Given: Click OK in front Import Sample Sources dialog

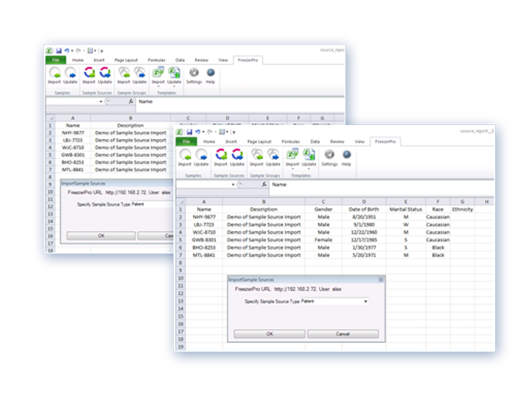Looking at the screenshot, I should pyautogui.click(x=269, y=334).
